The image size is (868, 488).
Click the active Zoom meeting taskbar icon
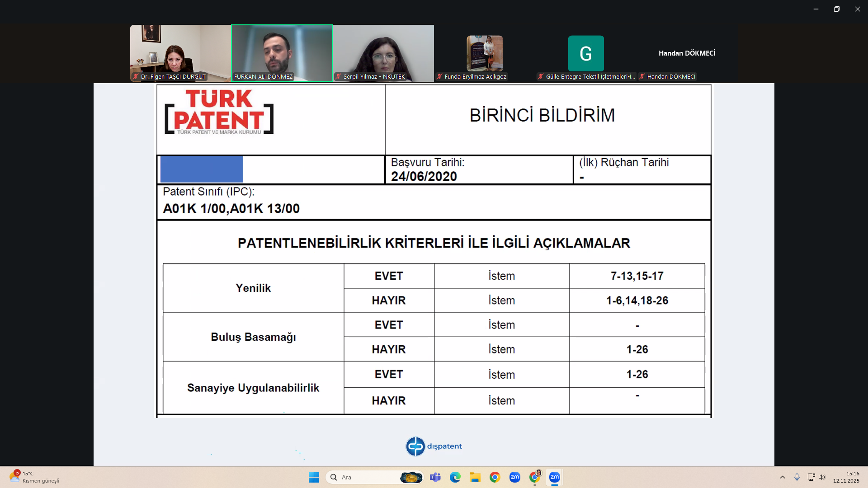(554, 477)
